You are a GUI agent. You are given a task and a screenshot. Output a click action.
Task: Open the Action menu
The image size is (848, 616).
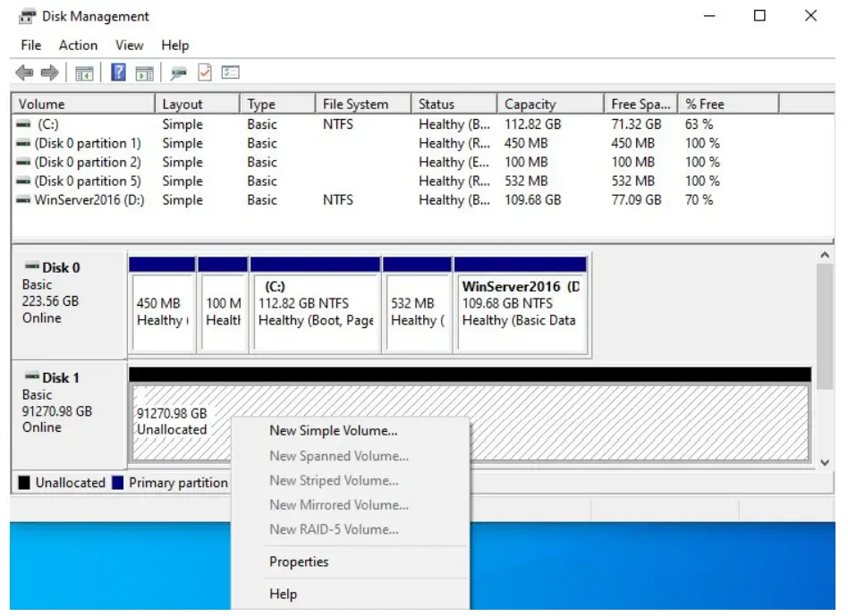78,46
